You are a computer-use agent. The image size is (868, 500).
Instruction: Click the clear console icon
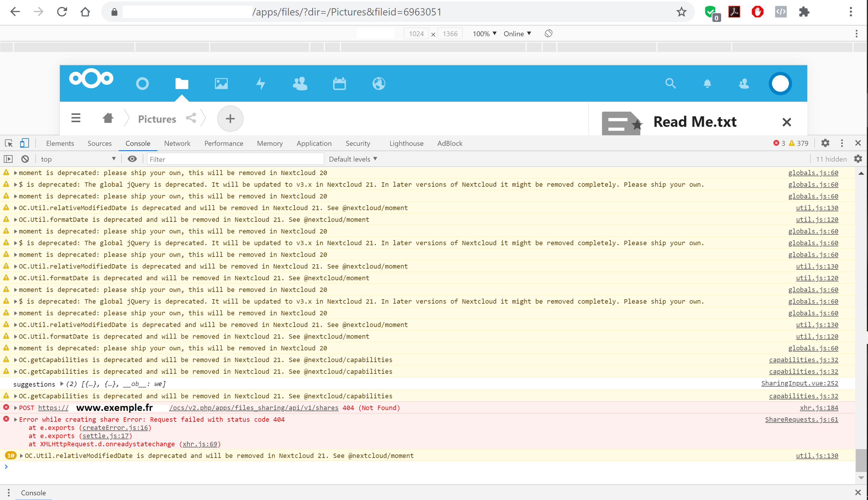tap(24, 159)
